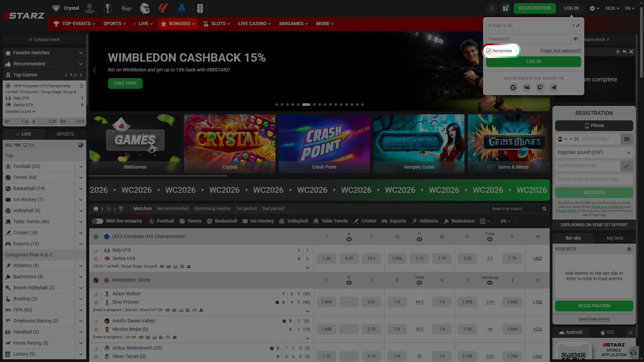Click the trophy breadcrumb icon
Viewport: 644px width, 362px height.
121,209
